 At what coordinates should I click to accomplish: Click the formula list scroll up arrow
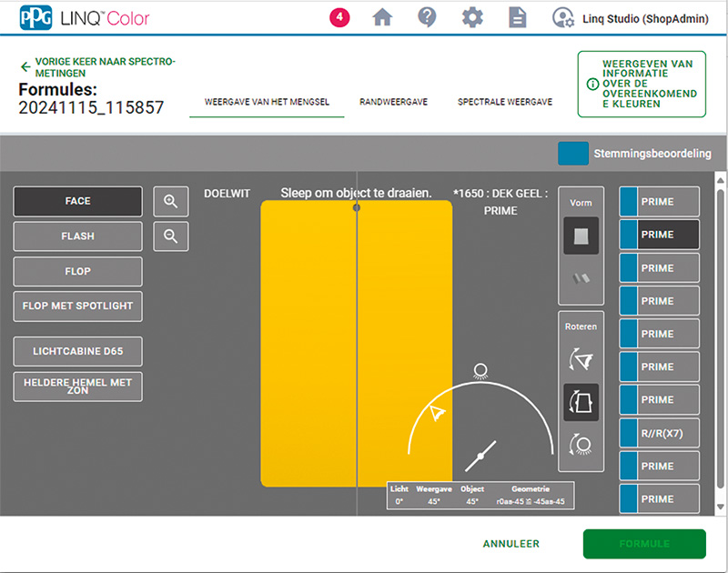pos(721,180)
